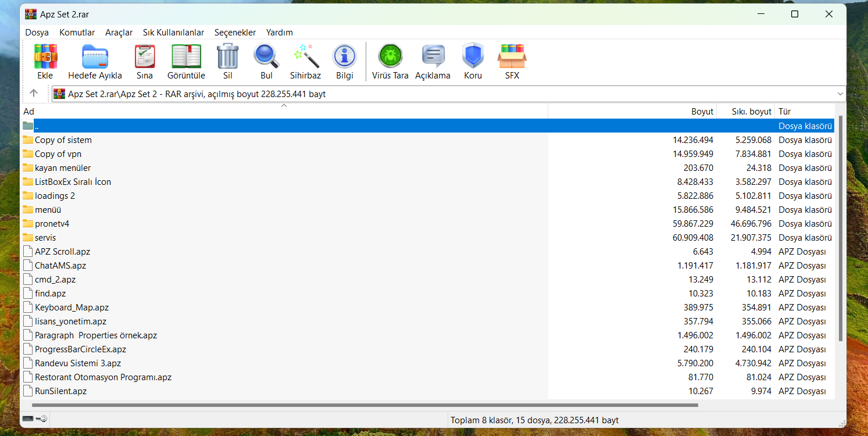Sort by the Ad column header

(285, 112)
